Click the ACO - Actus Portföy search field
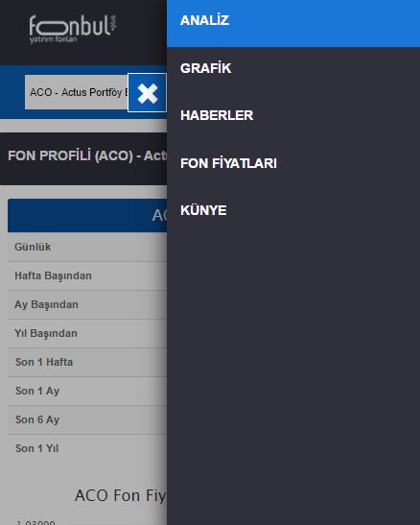 point(77,92)
